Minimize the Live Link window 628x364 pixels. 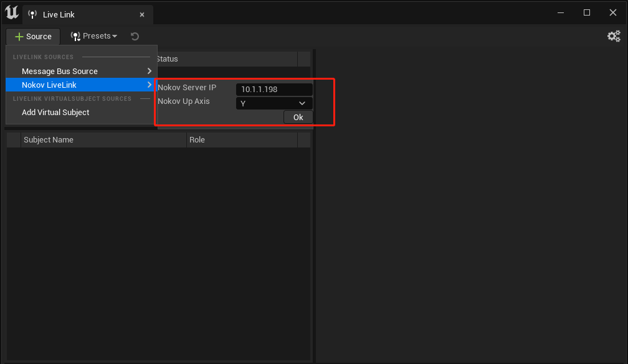[561, 13]
